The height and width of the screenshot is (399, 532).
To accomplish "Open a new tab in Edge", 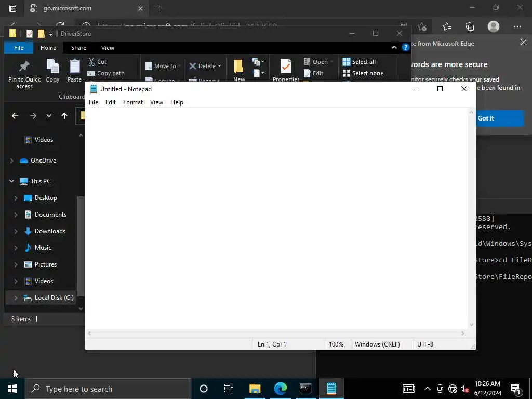I will click(158, 8).
